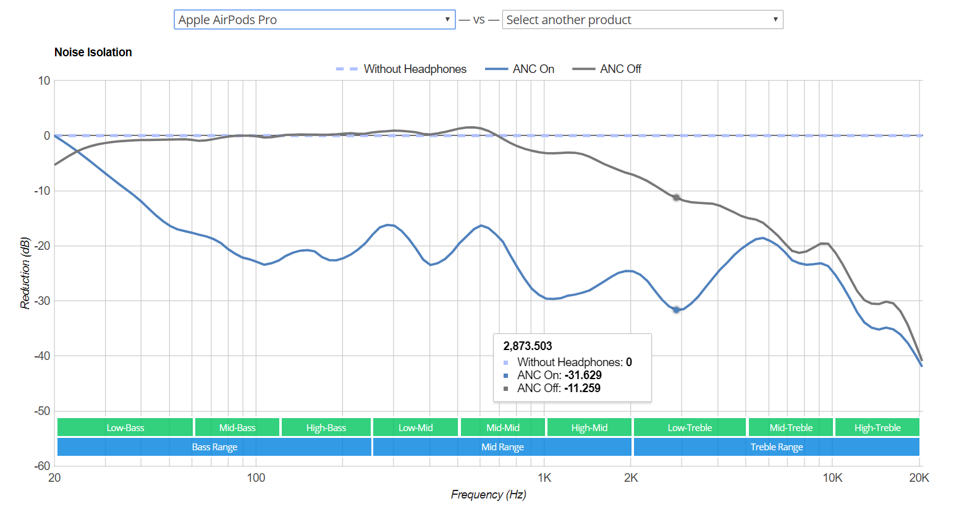Select the Treble Range bar
Screen dimensions: 980x522
pos(777,447)
